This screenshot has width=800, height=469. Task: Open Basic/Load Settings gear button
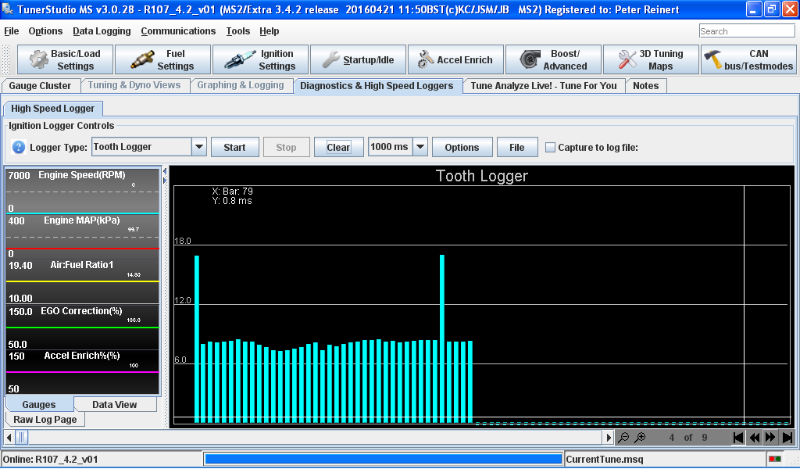pos(64,60)
